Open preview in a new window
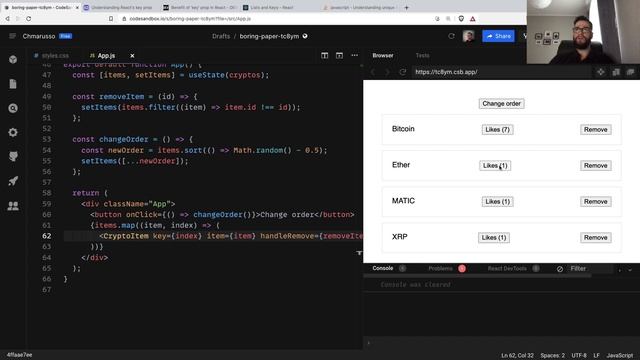This screenshot has width=640, height=360. click(x=631, y=72)
